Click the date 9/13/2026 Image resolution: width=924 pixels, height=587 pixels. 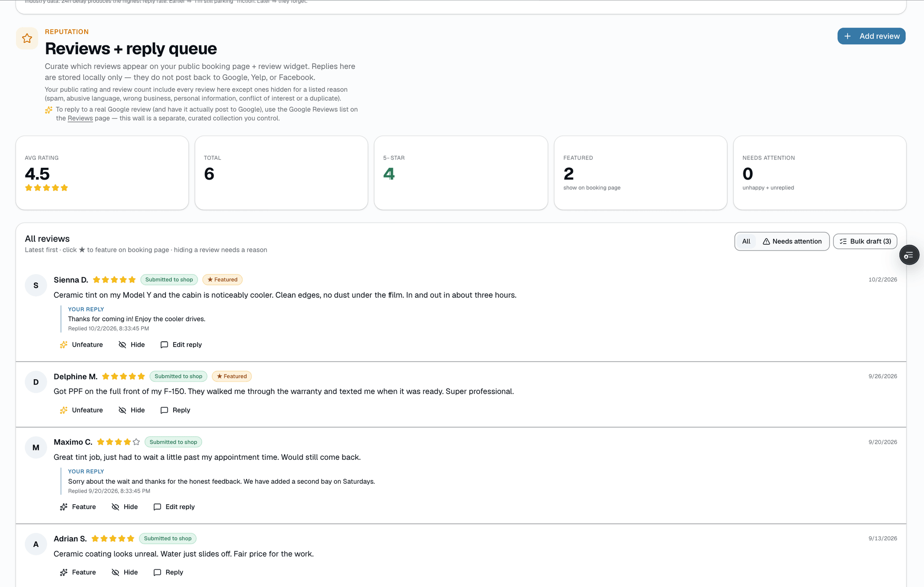pyautogui.click(x=883, y=538)
